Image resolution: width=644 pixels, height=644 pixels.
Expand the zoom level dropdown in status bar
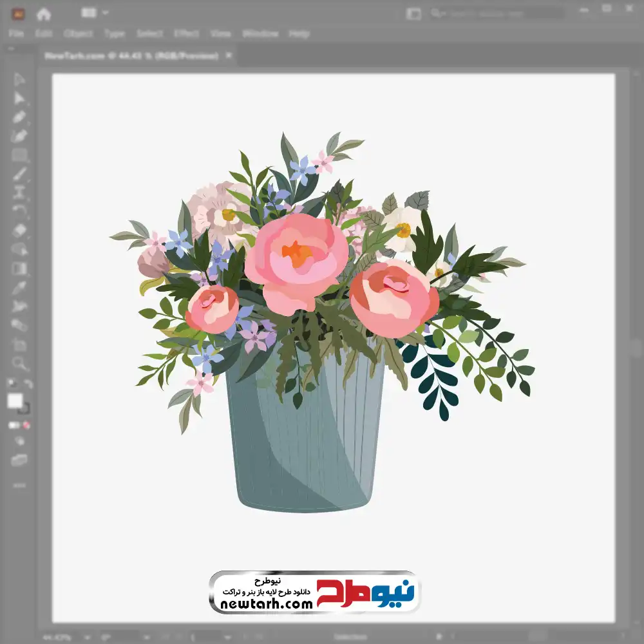[x=87, y=638]
